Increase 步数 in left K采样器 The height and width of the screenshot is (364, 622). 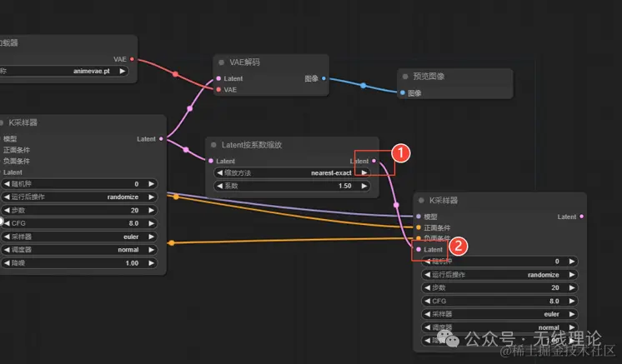coord(151,210)
